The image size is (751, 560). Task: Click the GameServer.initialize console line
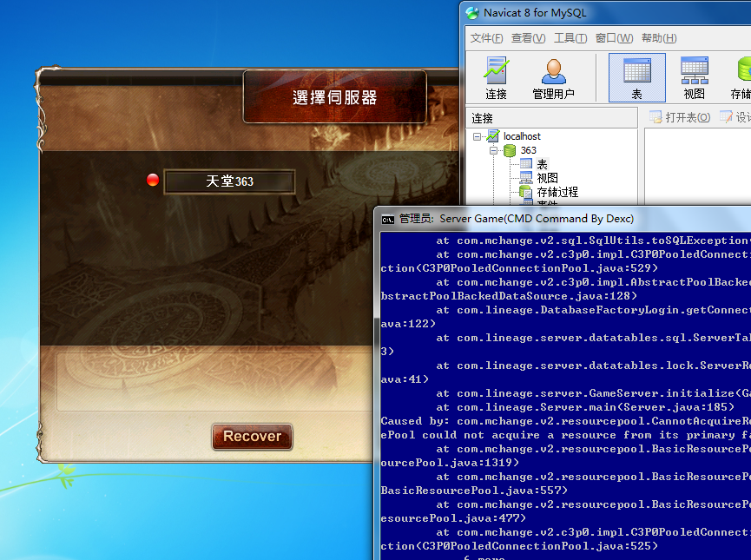594,393
